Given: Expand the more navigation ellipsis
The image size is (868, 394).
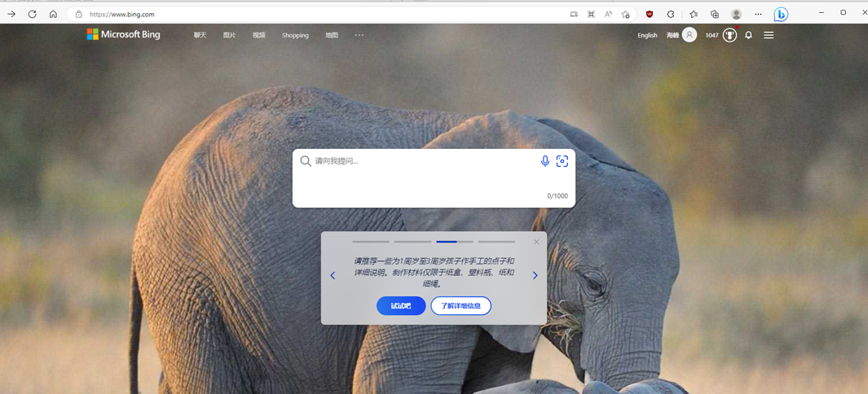Looking at the screenshot, I should (359, 35).
